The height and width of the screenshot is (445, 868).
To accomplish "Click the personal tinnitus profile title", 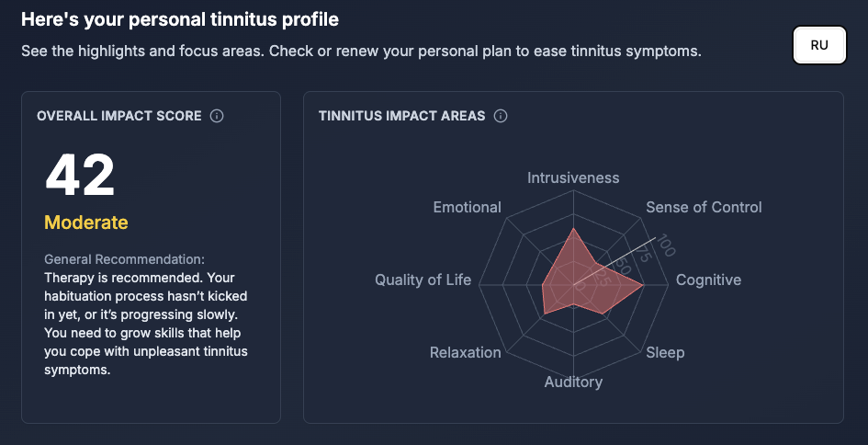I will (x=180, y=18).
